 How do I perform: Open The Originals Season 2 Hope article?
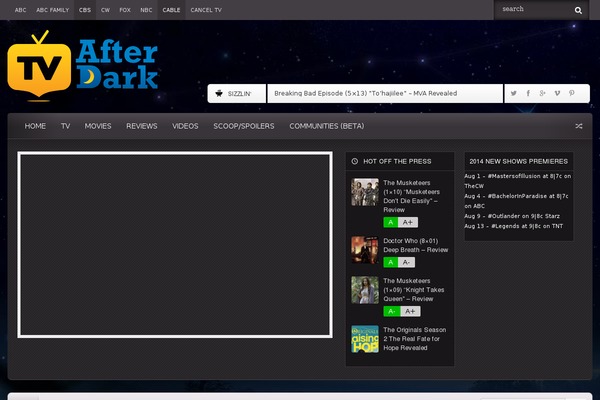(x=414, y=338)
